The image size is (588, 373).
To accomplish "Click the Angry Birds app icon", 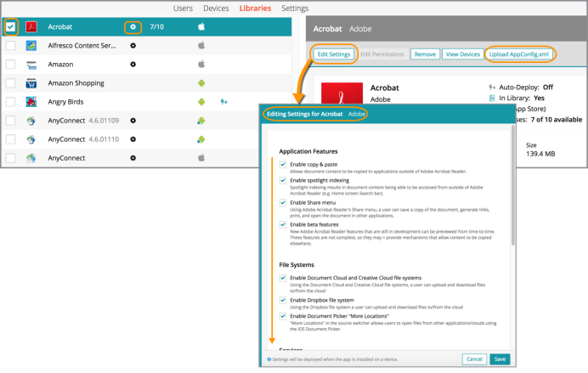I will point(31,102).
